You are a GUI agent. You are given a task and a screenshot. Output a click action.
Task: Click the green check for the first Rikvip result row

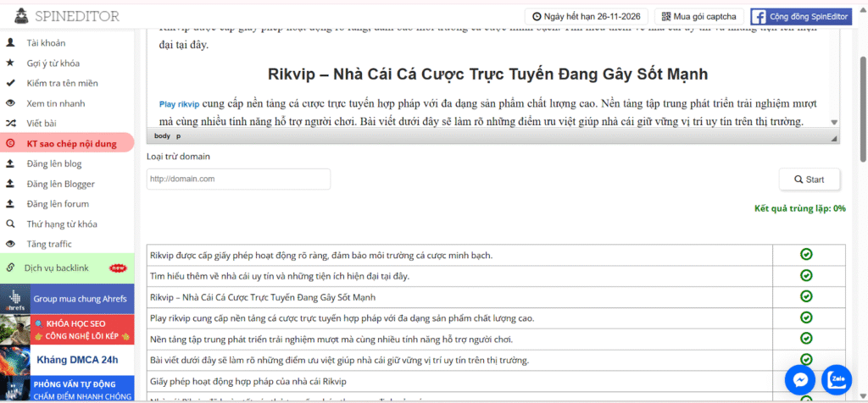click(x=806, y=254)
